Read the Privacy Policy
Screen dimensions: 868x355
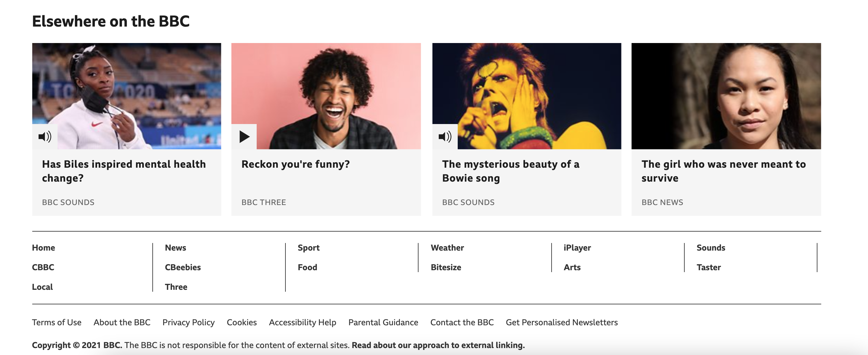coord(188,322)
